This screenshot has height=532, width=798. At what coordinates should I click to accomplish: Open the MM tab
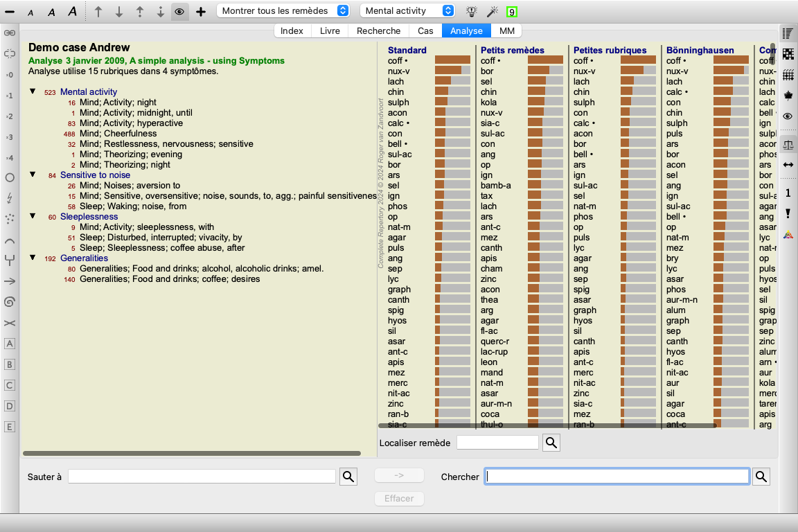coord(506,30)
